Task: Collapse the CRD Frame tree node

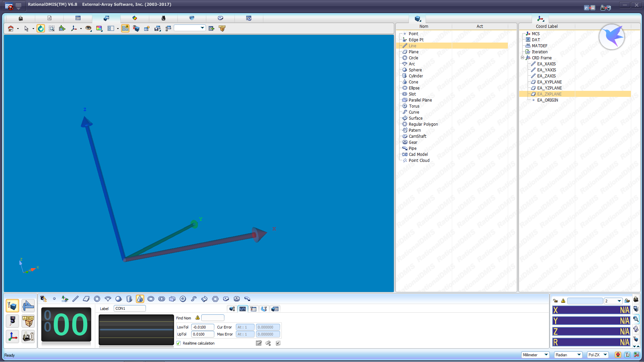Action: [522, 58]
